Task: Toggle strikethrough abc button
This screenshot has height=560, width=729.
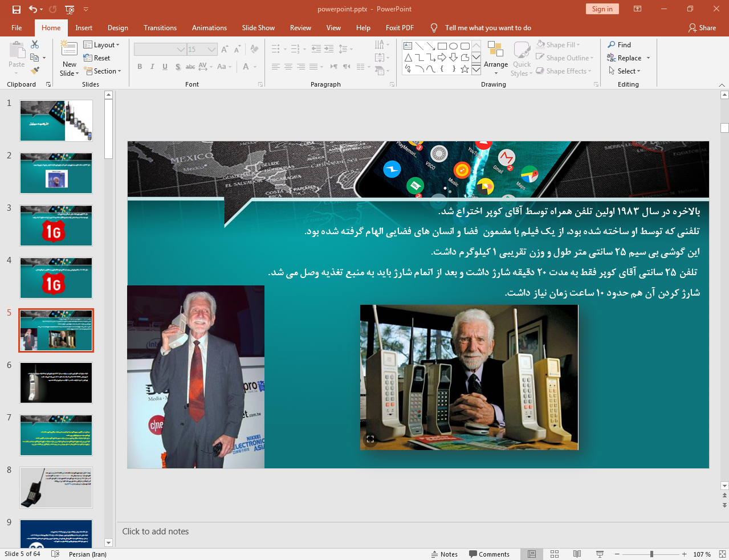Action: click(190, 67)
